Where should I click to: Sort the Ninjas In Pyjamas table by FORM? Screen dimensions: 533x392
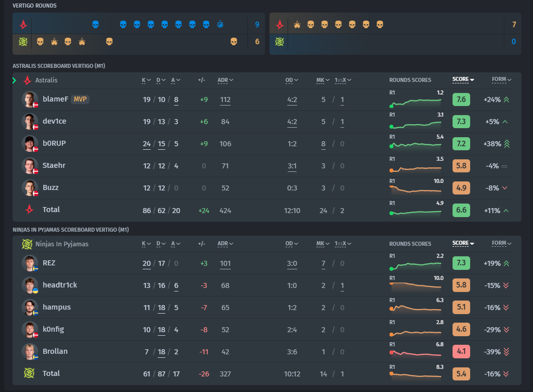(501, 243)
